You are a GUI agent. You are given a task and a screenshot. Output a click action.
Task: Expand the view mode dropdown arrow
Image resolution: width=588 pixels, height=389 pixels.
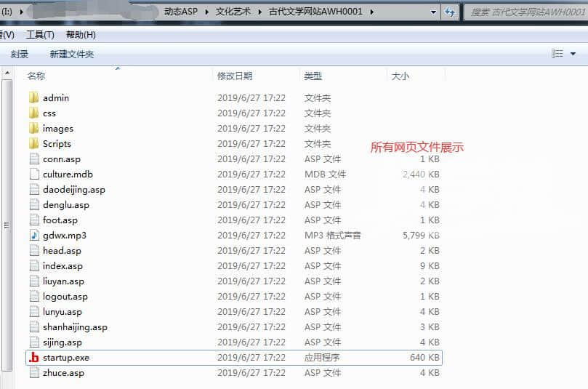point(573,54)
